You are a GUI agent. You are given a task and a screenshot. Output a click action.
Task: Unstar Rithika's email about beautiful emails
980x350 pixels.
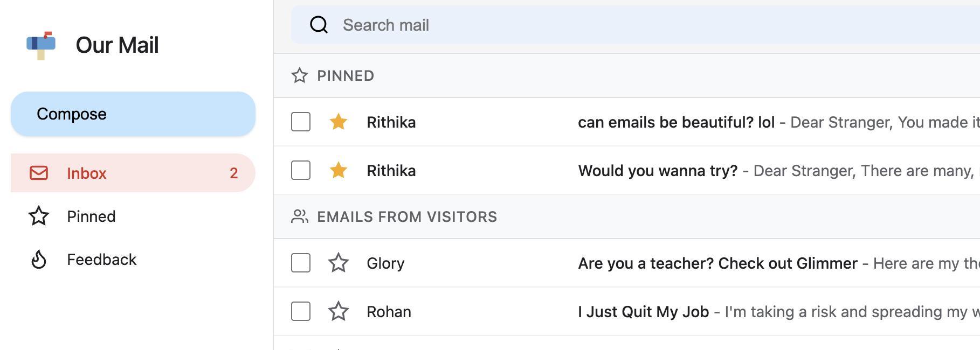click(x=339, y=122)
